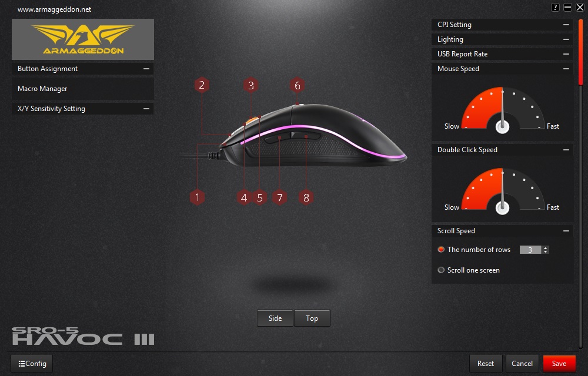Save the current mouse settings
588x376 pixels.
point(559,363)
